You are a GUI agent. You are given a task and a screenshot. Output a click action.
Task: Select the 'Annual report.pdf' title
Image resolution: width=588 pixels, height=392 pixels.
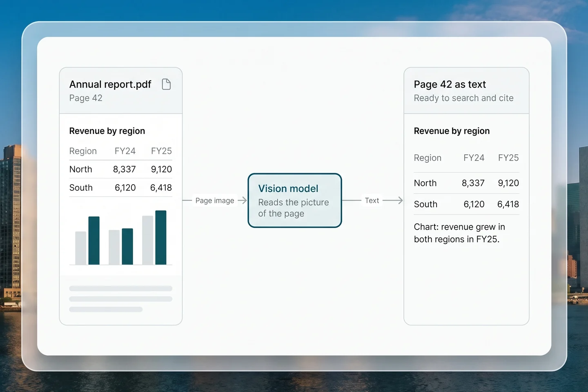click(110, 85)
